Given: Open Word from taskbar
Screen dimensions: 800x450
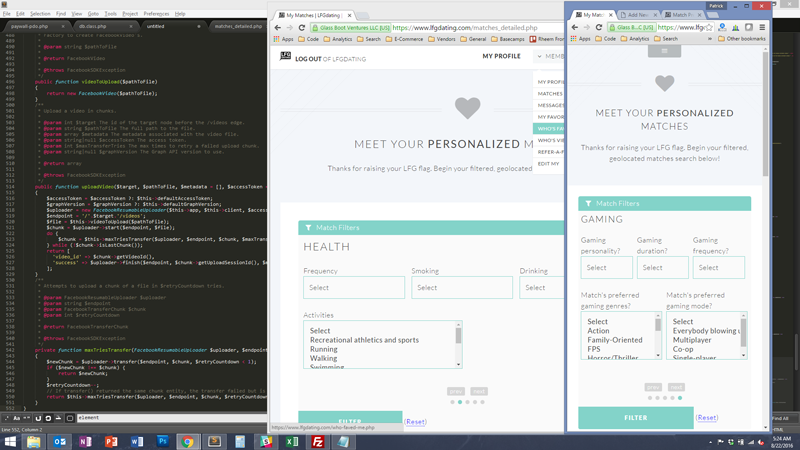Looking at the screenshot, I should (137, 441).
